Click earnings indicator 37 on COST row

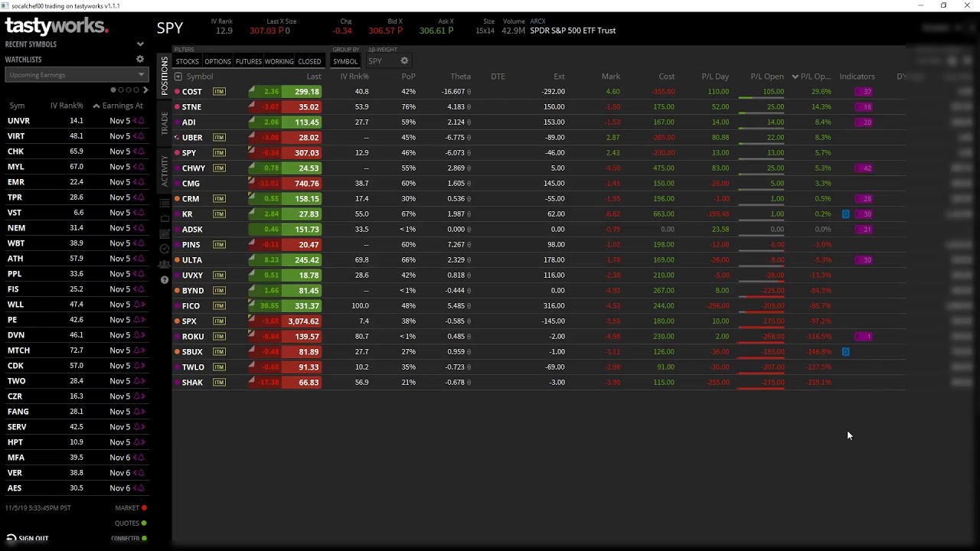point(864,92)
